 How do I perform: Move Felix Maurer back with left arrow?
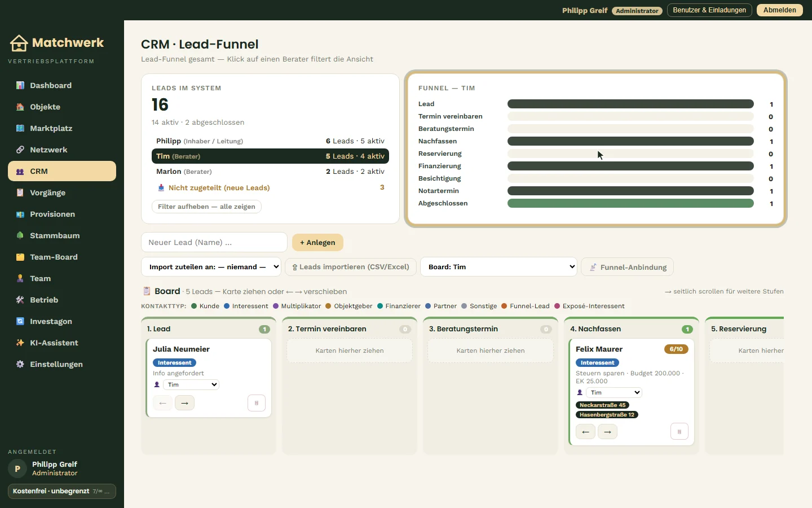click(x=585, y=432)
